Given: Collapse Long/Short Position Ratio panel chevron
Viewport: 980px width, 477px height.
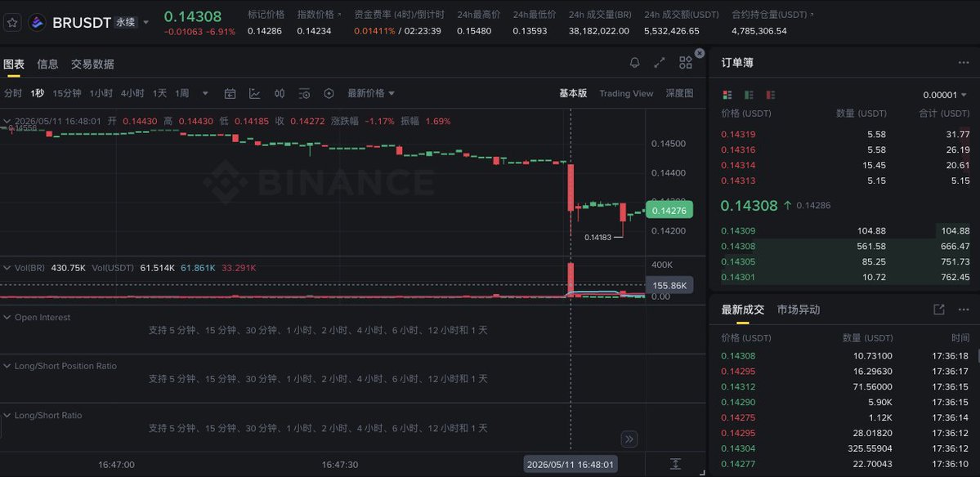Looking at the screenshot, I should (x=7, y=366).
